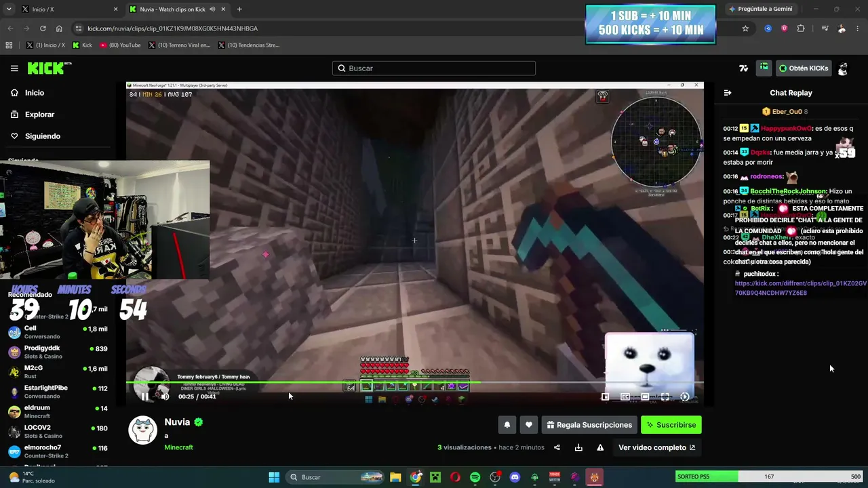
Task: Open player playback settings
Action: click(685, 397)
